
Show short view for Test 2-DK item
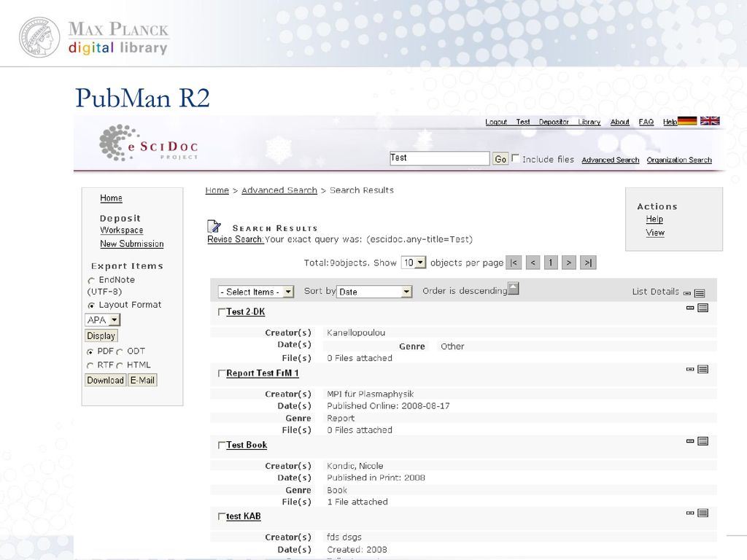click(x=690, y=308)
